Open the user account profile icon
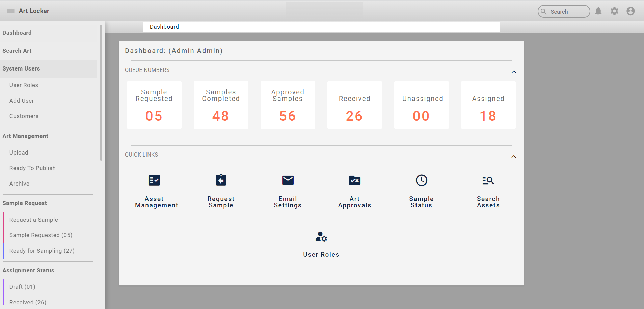The height and width of the screenshot is (309, 644). click(x=630, y=11)
